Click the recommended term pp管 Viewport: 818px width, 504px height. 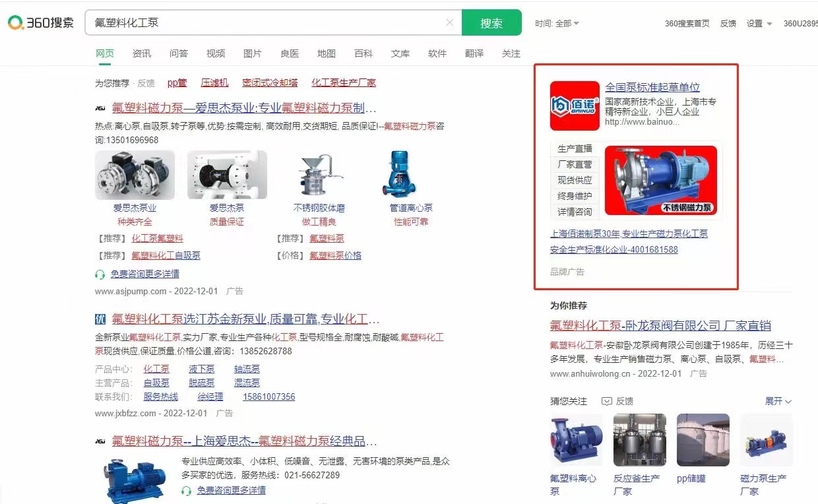coord(177,82)
